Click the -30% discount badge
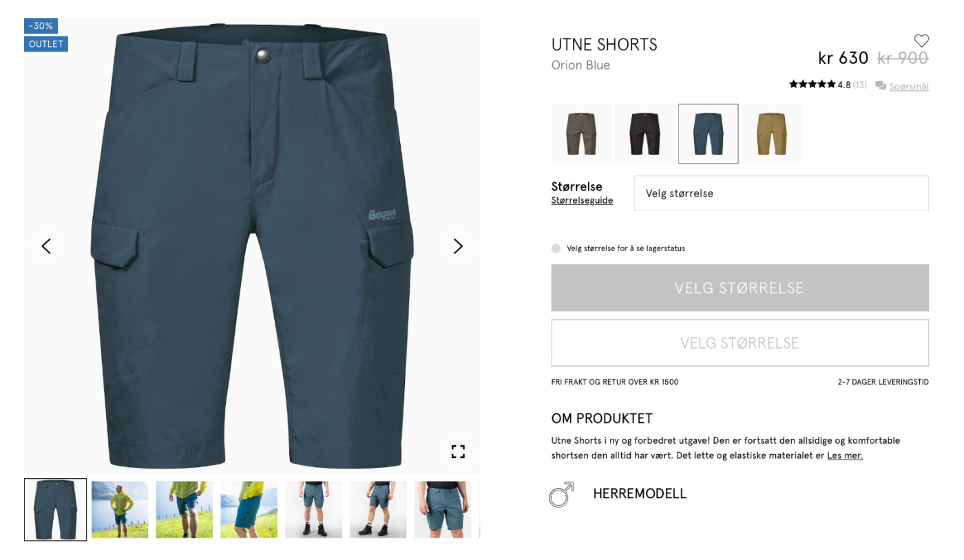The width and height of the screenshot is (964, 560). click(x=41, y=26)
